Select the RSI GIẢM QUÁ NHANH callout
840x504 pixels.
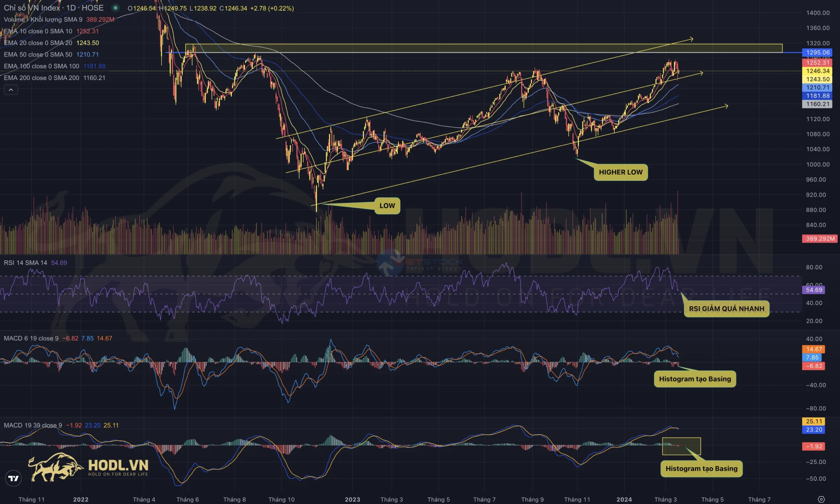[x=726, y=309]
